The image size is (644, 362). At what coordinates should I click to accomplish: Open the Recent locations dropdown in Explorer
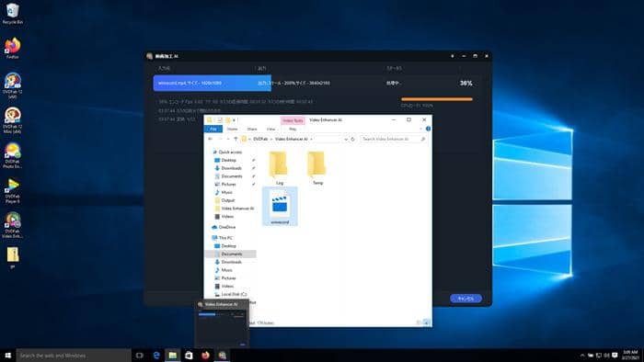[x=227, y=139]
